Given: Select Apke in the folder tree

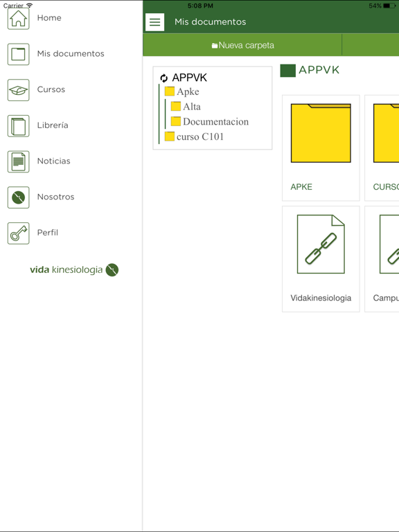Looking at the screenshot, I should 188,91.
